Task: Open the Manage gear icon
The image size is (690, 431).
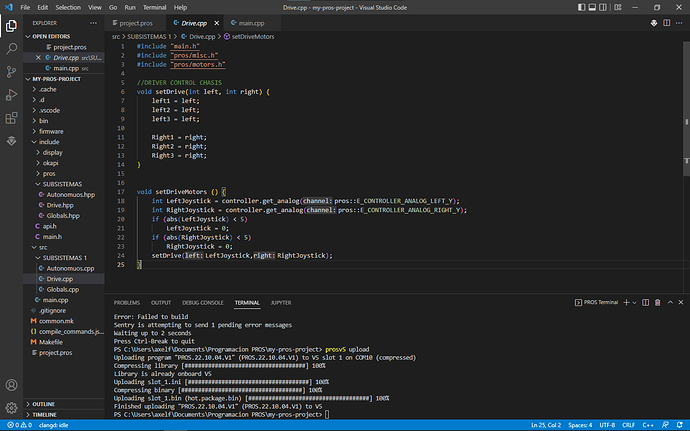Action: pyautogui.click(x=11, y=408)
